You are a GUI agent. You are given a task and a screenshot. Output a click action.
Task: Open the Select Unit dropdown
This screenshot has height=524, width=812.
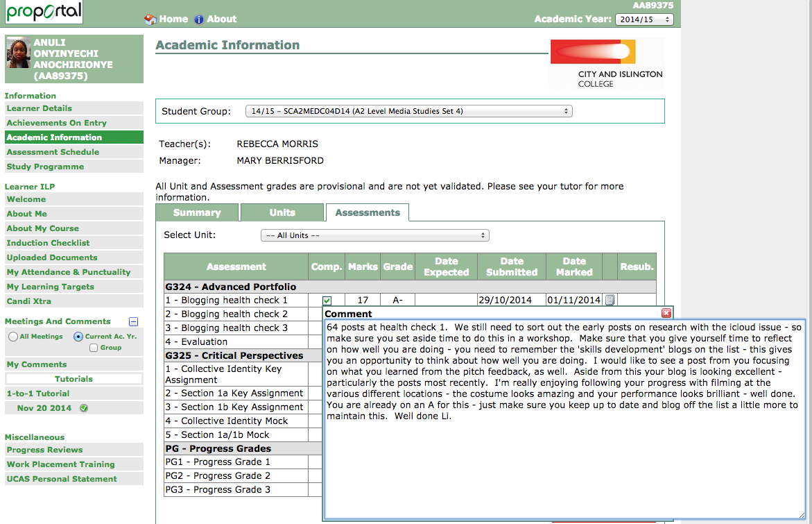375,235
